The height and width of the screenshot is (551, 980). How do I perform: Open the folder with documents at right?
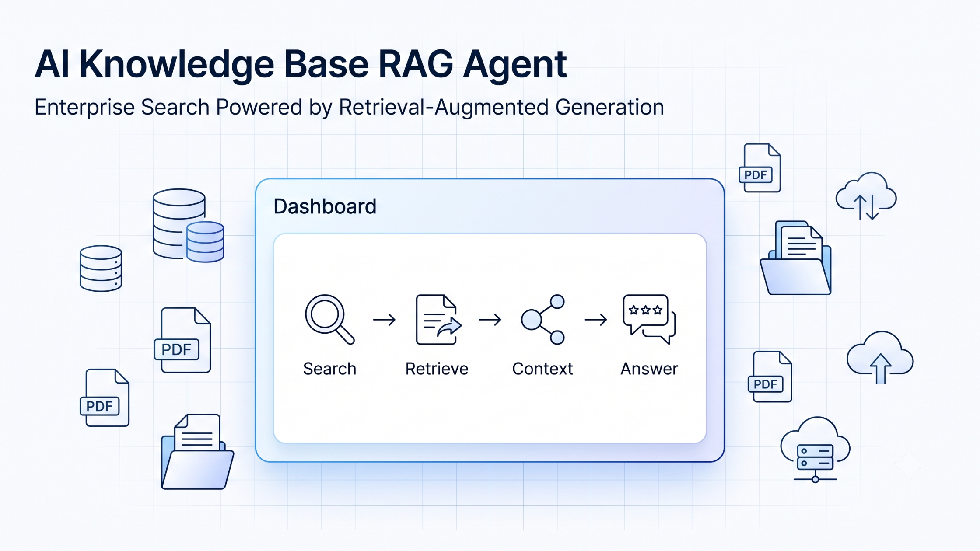796,258
